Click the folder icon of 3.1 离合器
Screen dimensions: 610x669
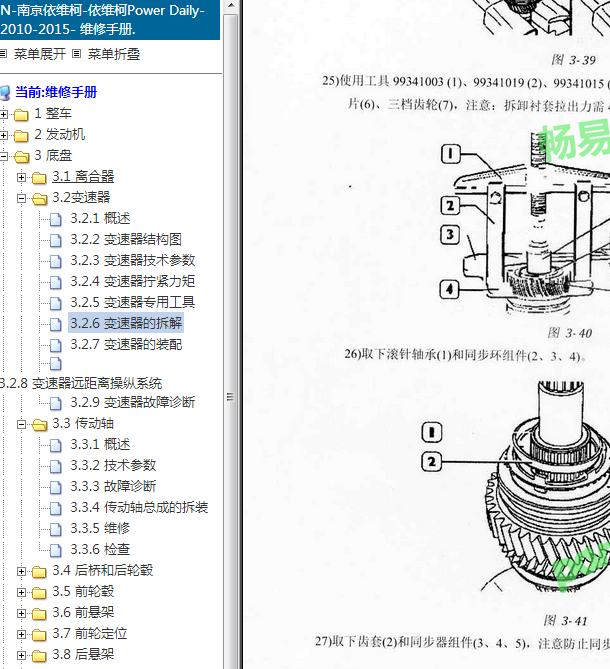point(39,177)
